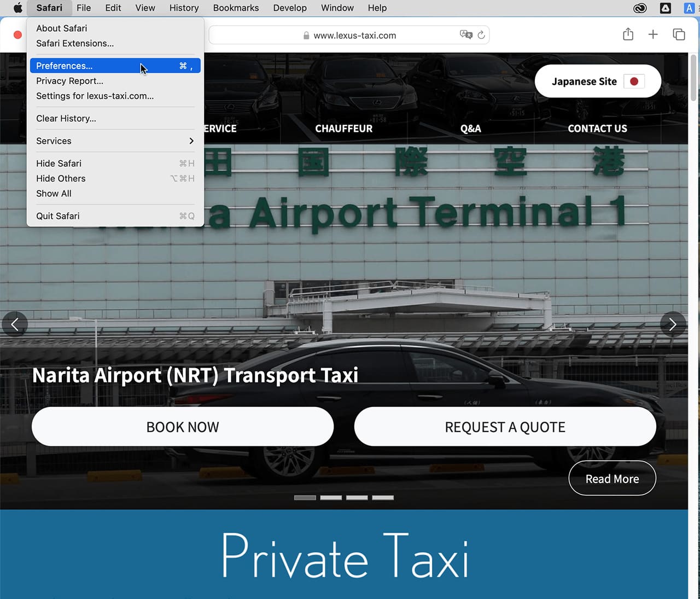The image size is (700, 599).
Task: Open the Help menu
Action: coord(377,8)
